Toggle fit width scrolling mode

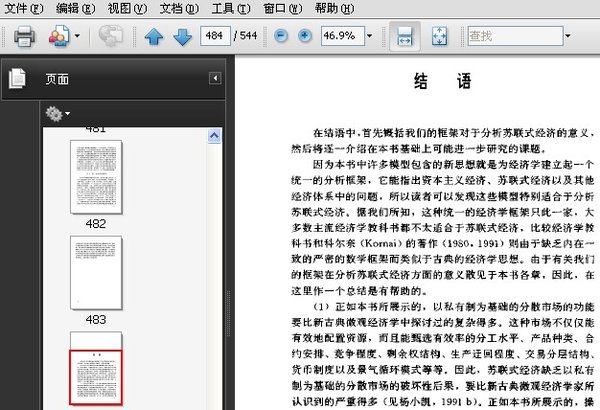403,37
